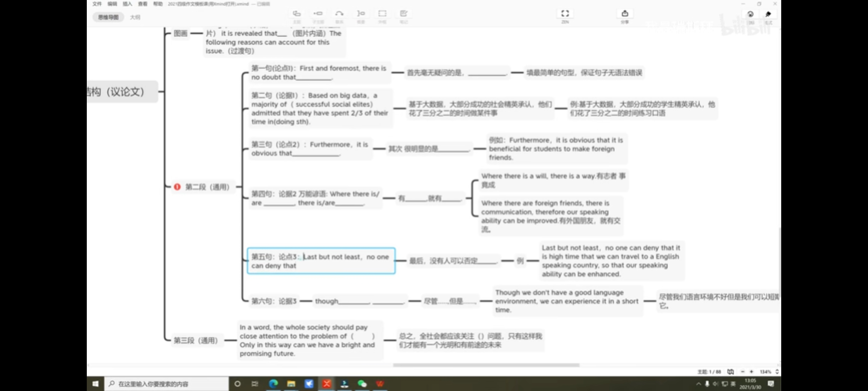
Task: Select the 例:基于大数据 学生精英 node
Action: (x=642, y=109)
